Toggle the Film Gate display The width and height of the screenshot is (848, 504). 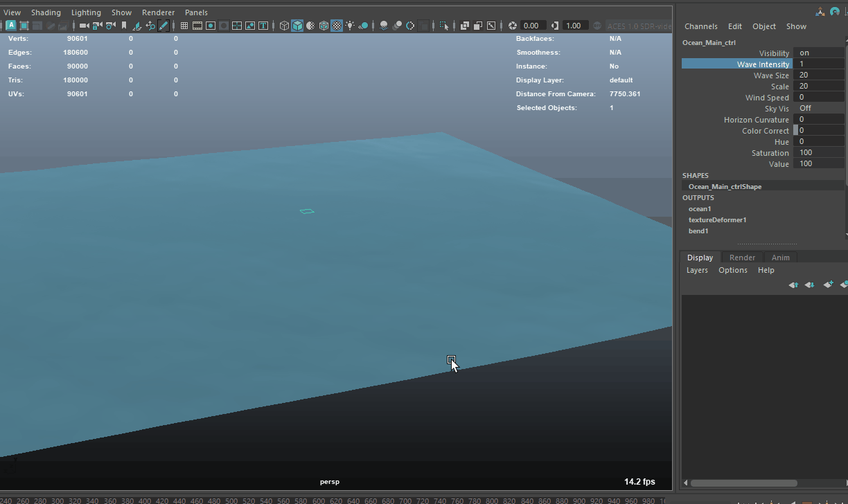(197, 26)
